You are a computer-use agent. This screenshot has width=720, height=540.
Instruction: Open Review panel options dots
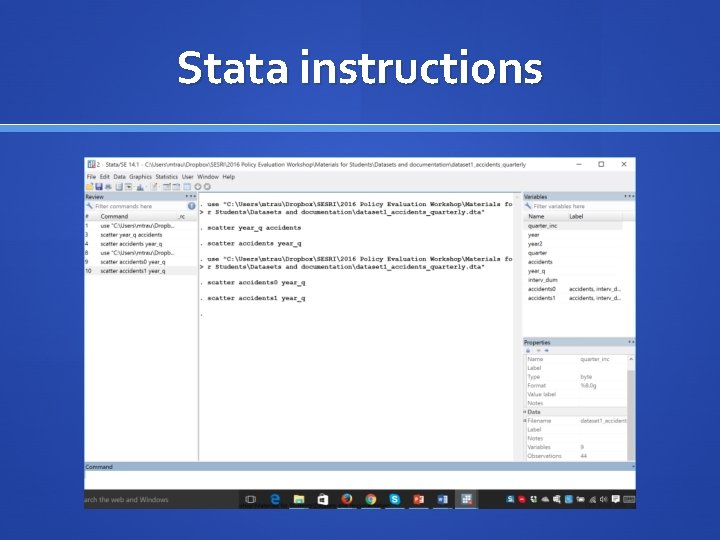pos(191,197)
